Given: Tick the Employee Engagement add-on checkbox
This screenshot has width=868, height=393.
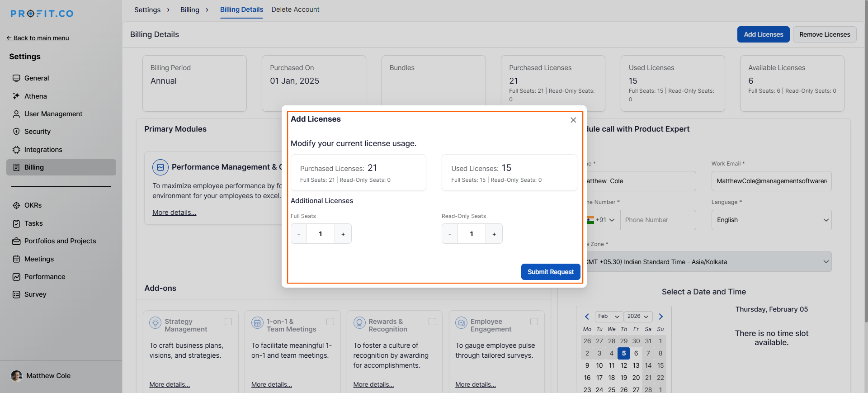Looking at the screenshot, I should pyautogui.click(x=534, y=322).
